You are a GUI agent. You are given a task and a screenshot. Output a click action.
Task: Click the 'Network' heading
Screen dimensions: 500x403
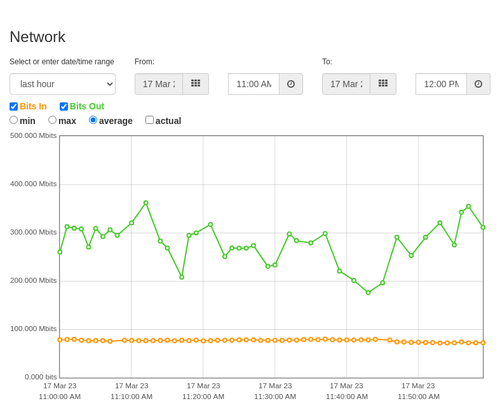37,37
